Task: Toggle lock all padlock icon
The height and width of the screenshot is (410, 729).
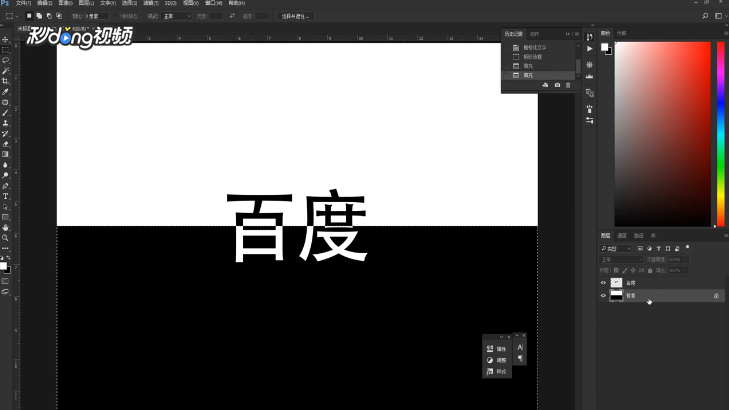Action: [x=650, y=270]
